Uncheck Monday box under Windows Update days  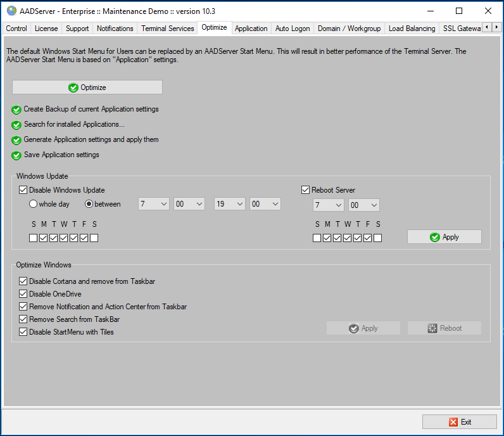tap(44, 238)
